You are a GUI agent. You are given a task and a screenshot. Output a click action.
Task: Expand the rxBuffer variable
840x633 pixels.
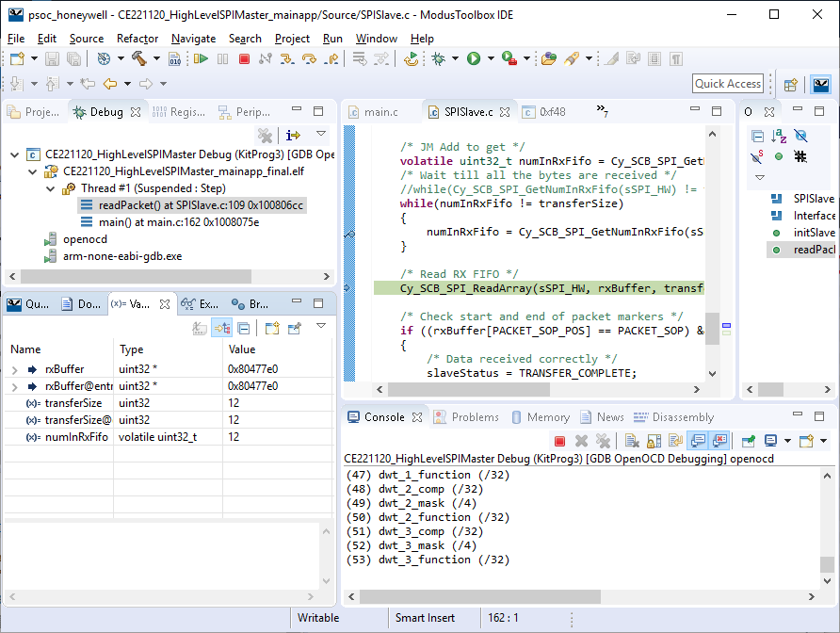14,369
